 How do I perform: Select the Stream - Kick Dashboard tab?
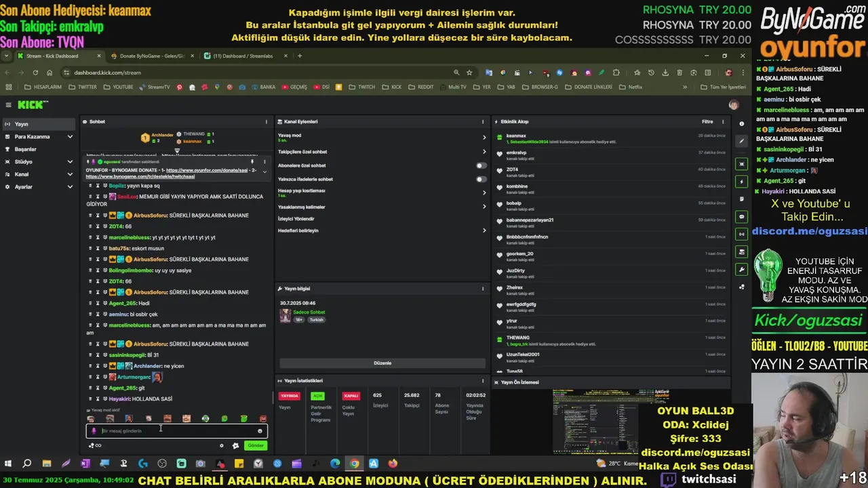point(58,56)
